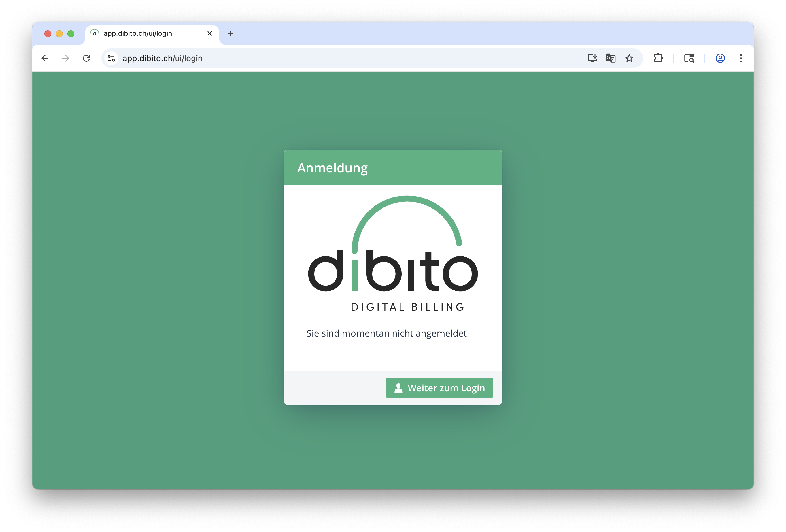The width and height of the screenshot is (786, 532).
Task: Click the browser back arrow
Action: [45, 58]
